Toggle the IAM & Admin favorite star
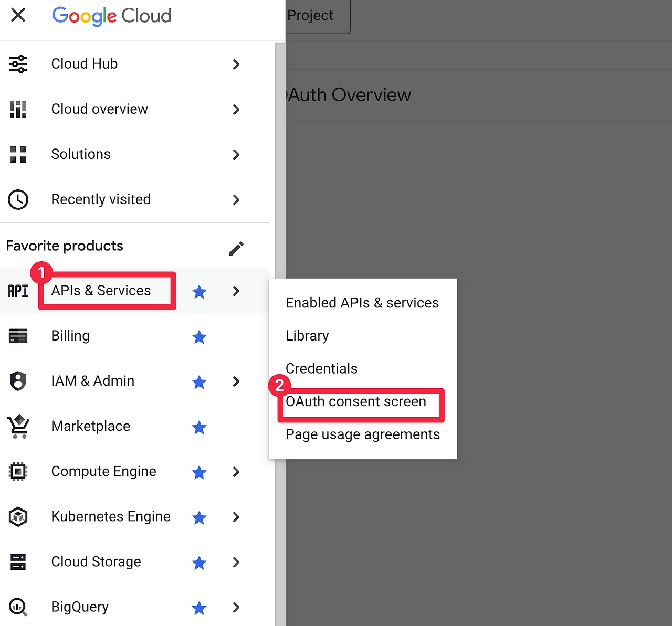This screenshot has height=626, width=672. [199, 381]
